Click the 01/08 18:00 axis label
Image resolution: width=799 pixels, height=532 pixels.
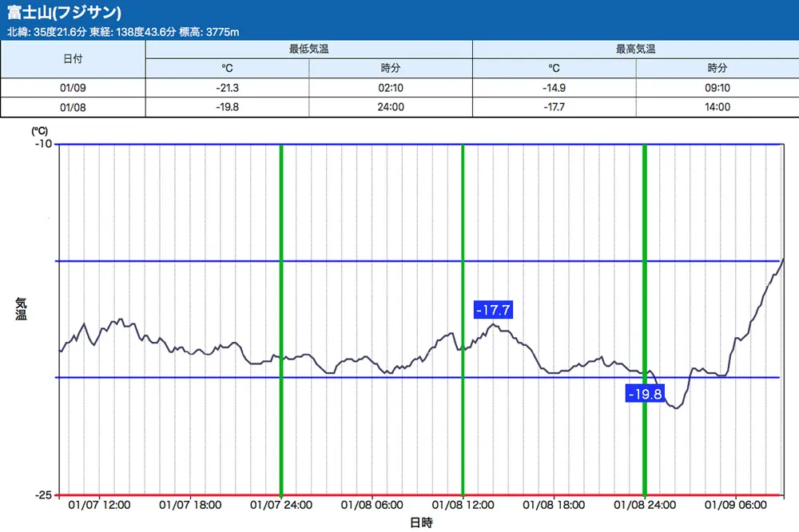click(x=554, y=505)
